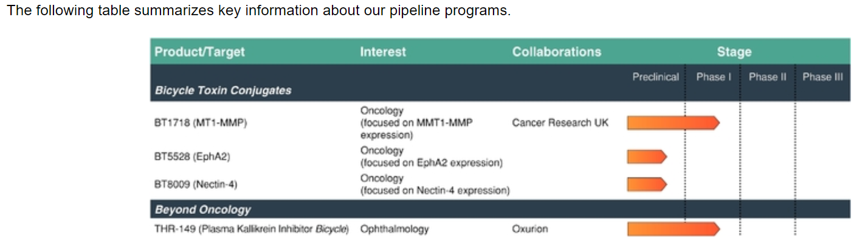Select the Interest column header
The width and height of the screenshot is (868, 248).
[x=383, y=52]
